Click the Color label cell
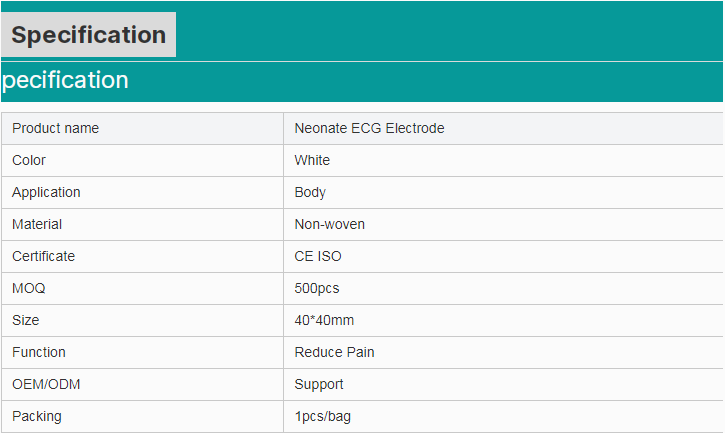 click(29, 160)
